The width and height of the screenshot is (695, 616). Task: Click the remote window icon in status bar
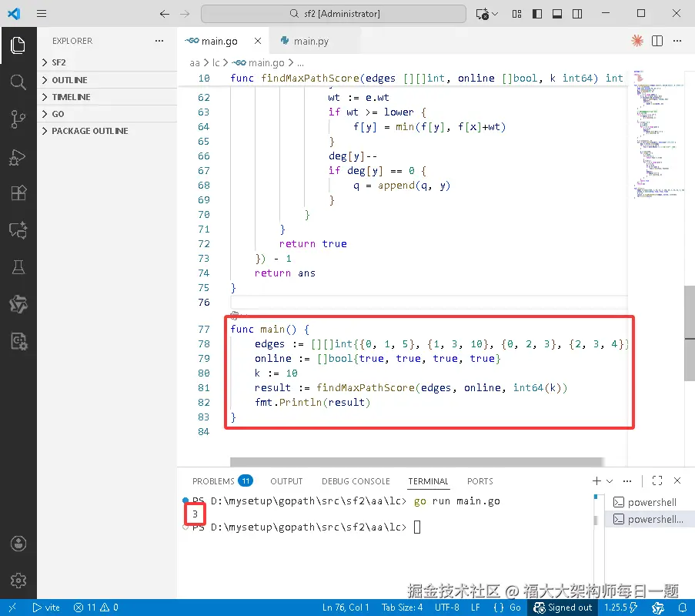click(x=12, y=607)
